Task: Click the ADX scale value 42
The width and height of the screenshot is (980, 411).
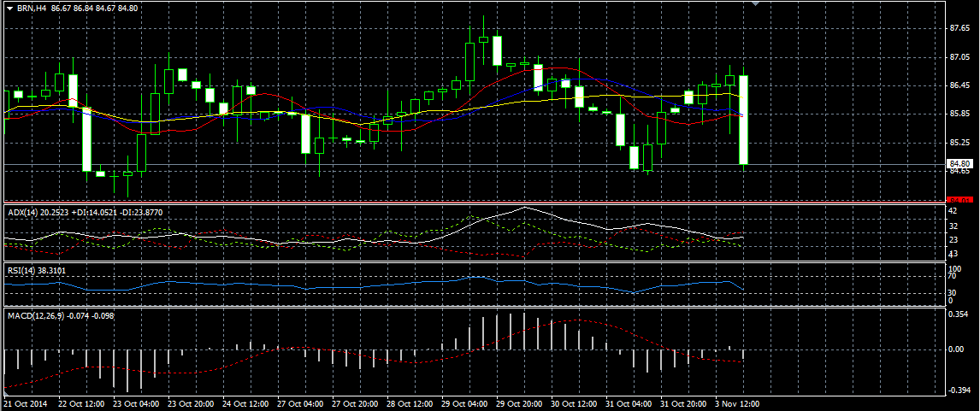Action: (x=953, y=212)
